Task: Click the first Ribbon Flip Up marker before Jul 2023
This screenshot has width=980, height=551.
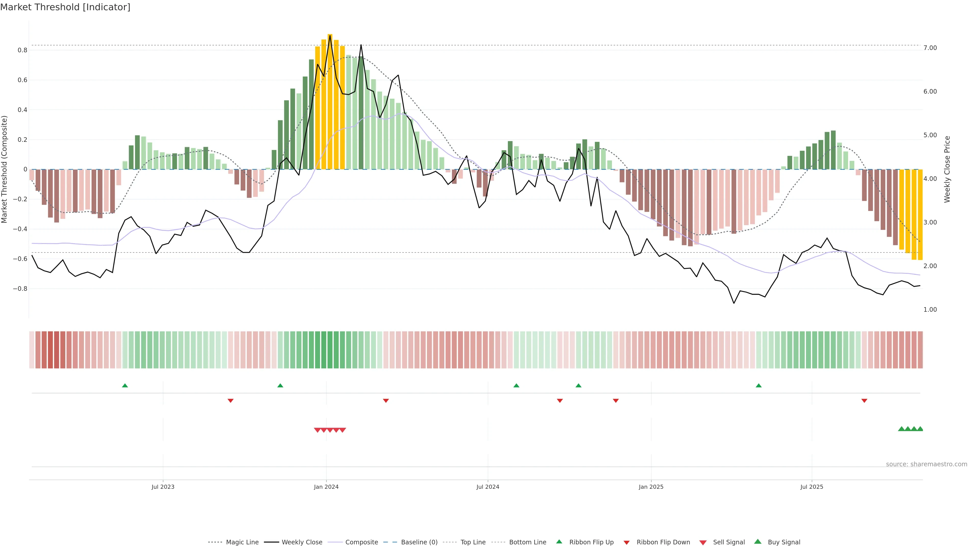Action: click(x=125, y=386)
